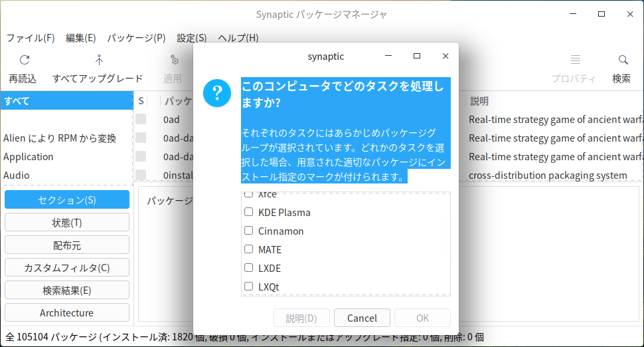644x347 pixels.
Task: Select the セクション(S) filter button
Action: [x=67, y=200]
